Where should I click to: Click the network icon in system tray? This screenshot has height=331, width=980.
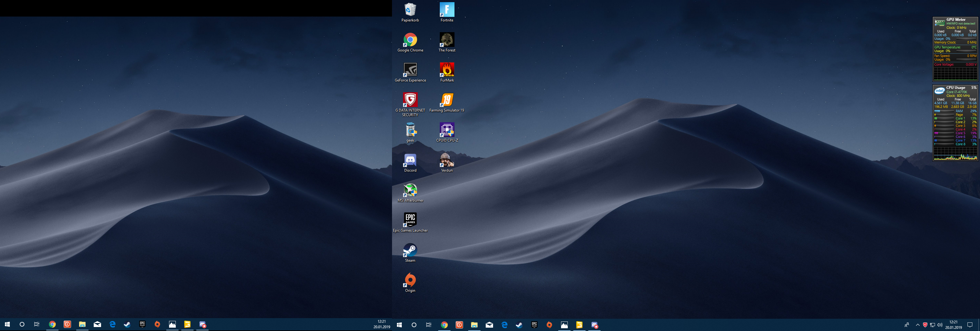click(933, 325)
